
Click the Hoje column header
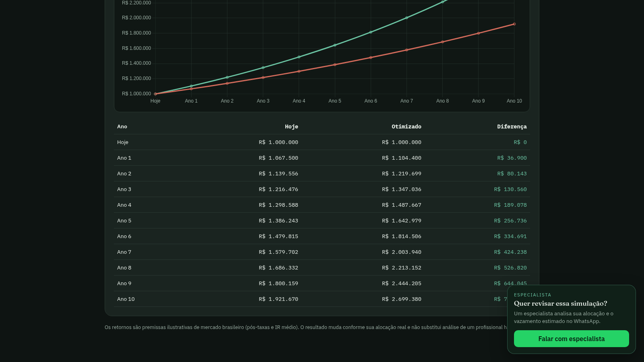[291, 126]
